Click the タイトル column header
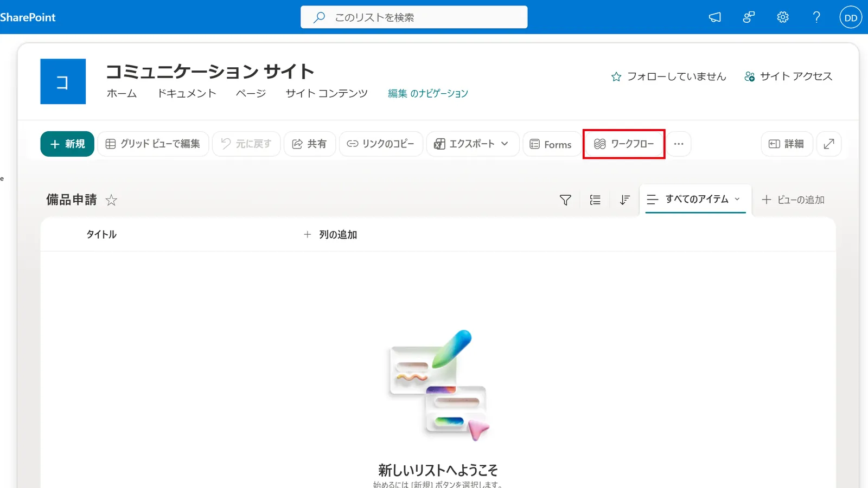 tap(101, 235)
